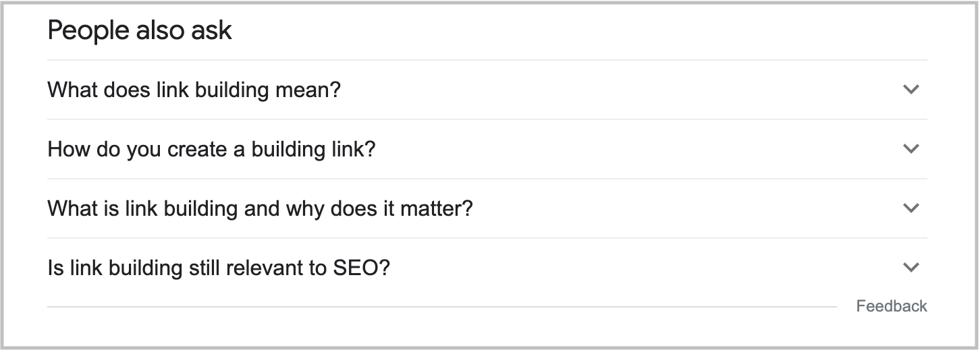
Task: Select the question text on why link building matters
Action: pos(260,208)
